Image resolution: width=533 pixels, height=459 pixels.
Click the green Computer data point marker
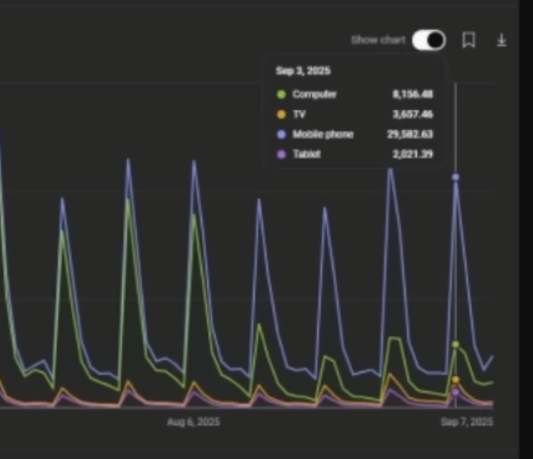pyautogui.click(x=456, y=344)
